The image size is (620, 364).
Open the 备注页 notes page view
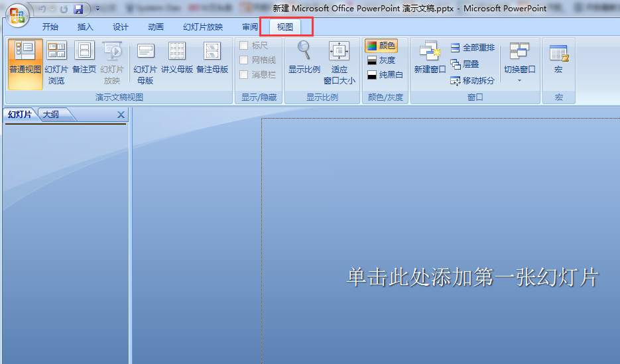point(84,58)
